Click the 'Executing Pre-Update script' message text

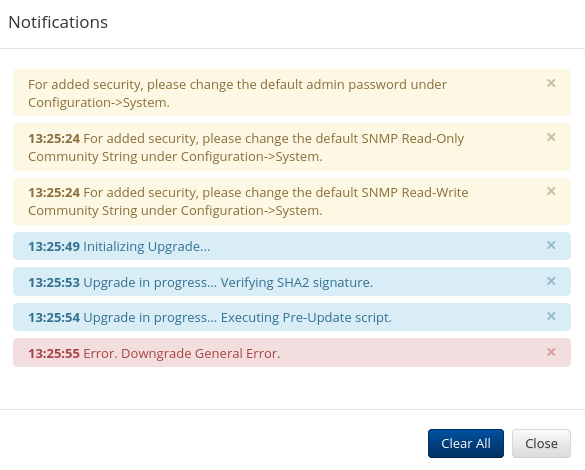pyautogui.click(x=306, y=318)
